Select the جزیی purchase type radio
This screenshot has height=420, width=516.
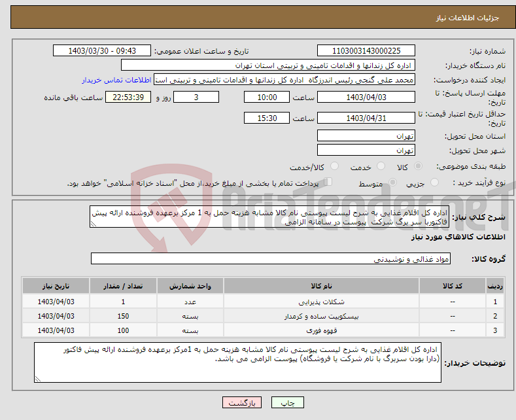(x=434, y=183)
